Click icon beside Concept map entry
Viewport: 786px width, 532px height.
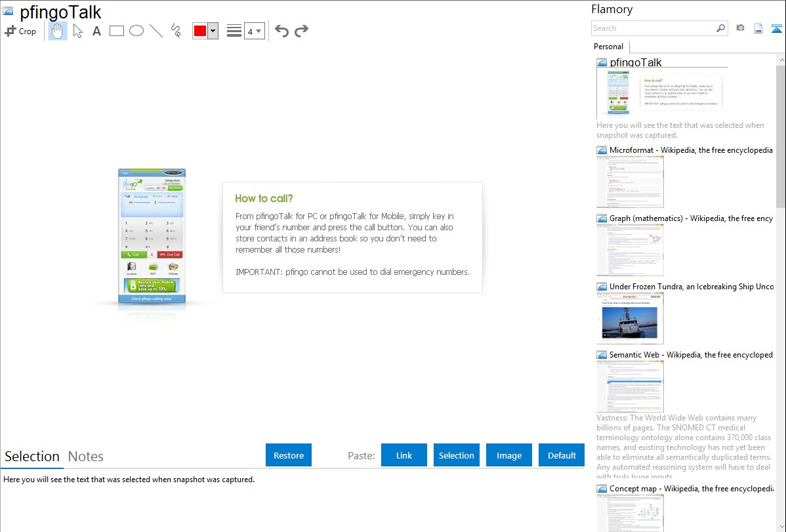point(602,489)
